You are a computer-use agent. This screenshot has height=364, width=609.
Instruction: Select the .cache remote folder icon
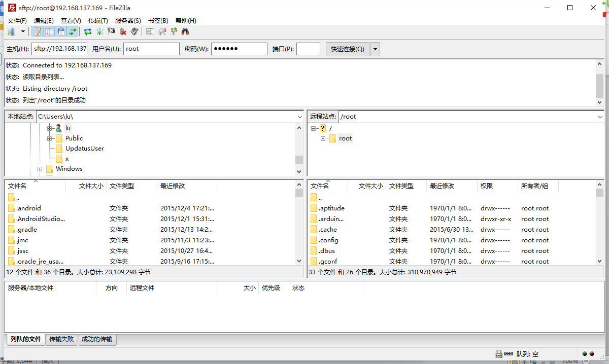coord(314,230)
